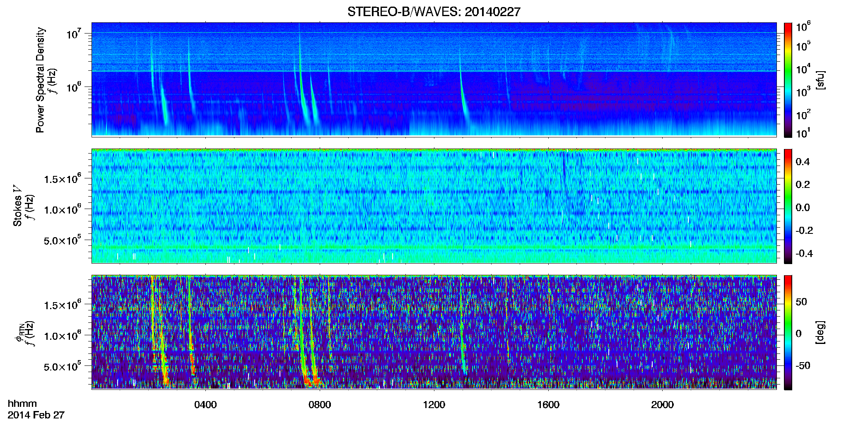Click the 10^7 frequency tick on top panel
The image size is (868, 447).
pyautogui.click(x=73, y=34)
